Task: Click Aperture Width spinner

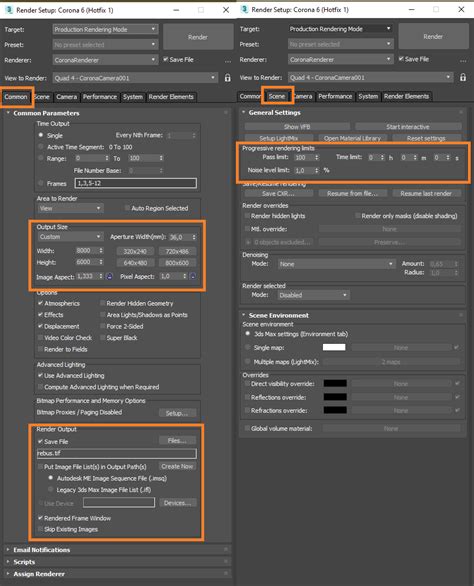Action: [x=183, y=237]
